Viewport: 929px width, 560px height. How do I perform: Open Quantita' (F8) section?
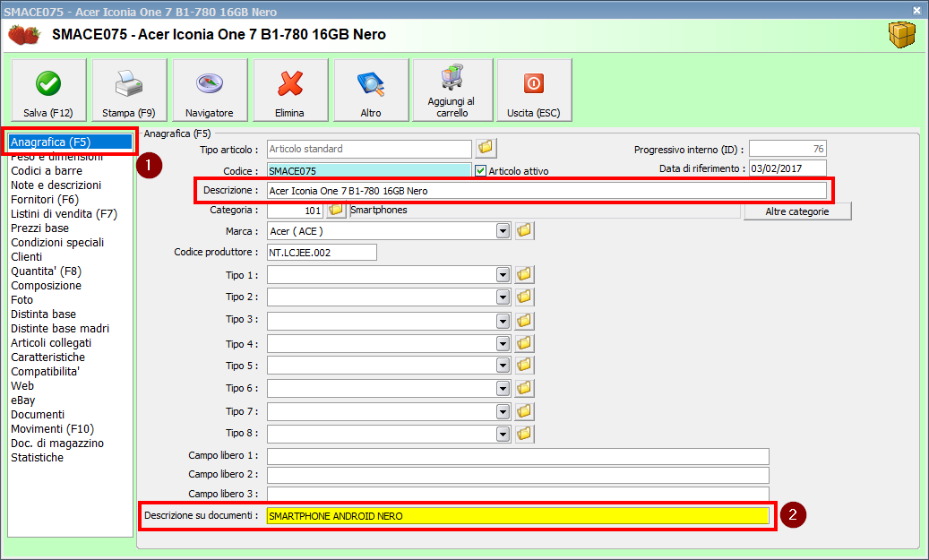tap(47, 271)
